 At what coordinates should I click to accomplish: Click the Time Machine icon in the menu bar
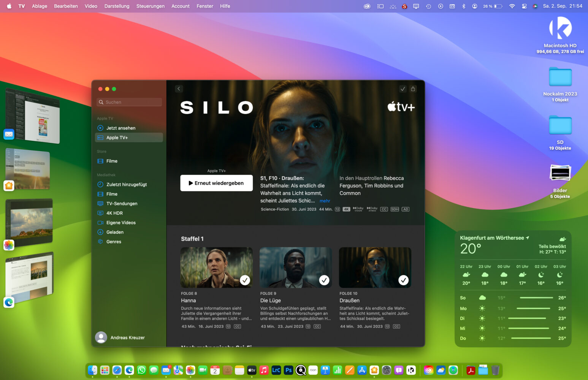[x=428, y=6]
